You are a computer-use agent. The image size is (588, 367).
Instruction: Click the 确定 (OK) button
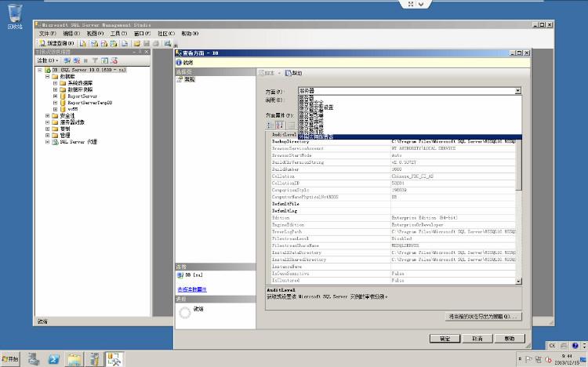pyautogui.click(x=445, y=339)
